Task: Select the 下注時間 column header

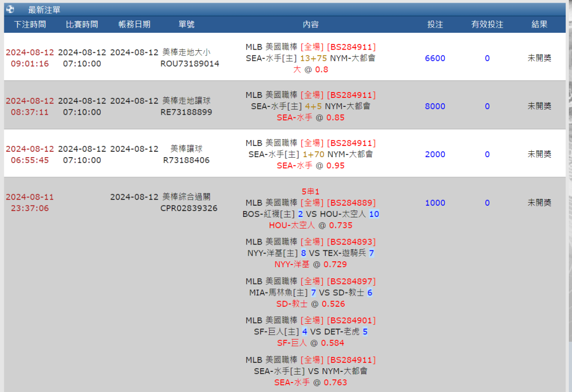Action: tap(30, 24)
